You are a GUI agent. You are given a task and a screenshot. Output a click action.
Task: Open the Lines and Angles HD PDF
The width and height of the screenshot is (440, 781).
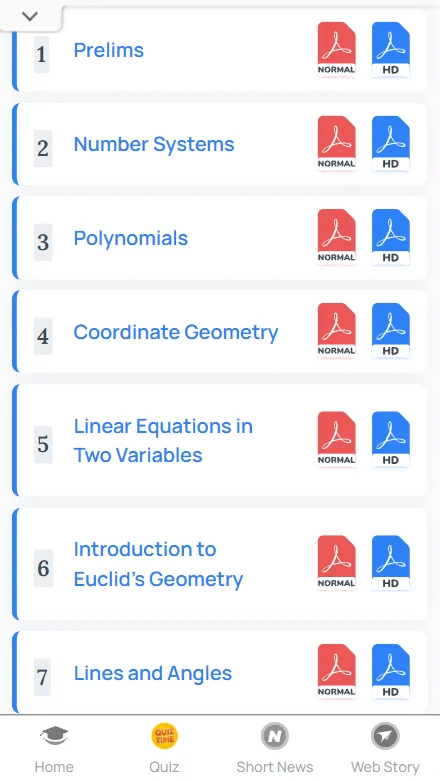click(391, 672)
